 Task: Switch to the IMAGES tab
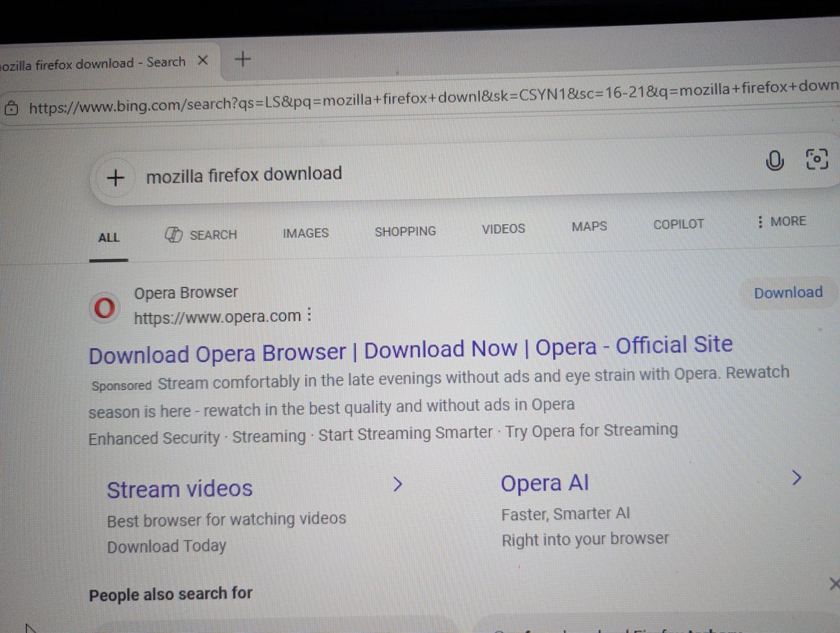(305, 233)
